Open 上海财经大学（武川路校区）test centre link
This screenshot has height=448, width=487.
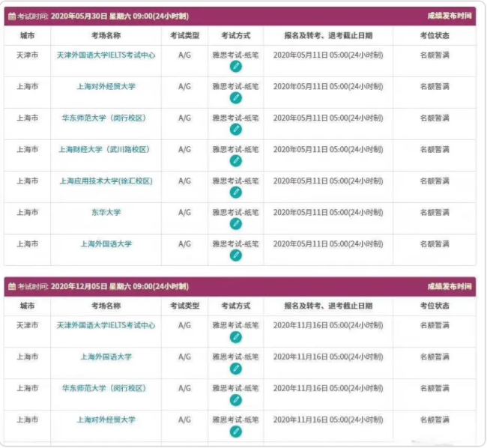click(104, 150)
